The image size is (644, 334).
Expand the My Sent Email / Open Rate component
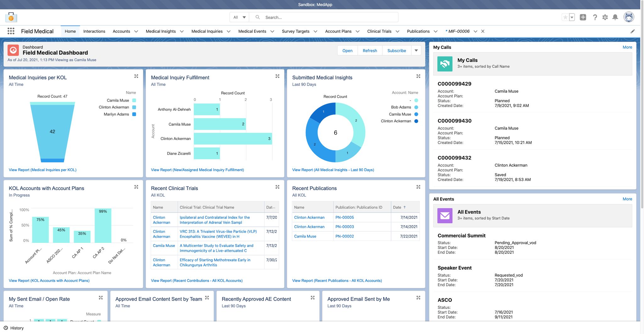point(101,298)
